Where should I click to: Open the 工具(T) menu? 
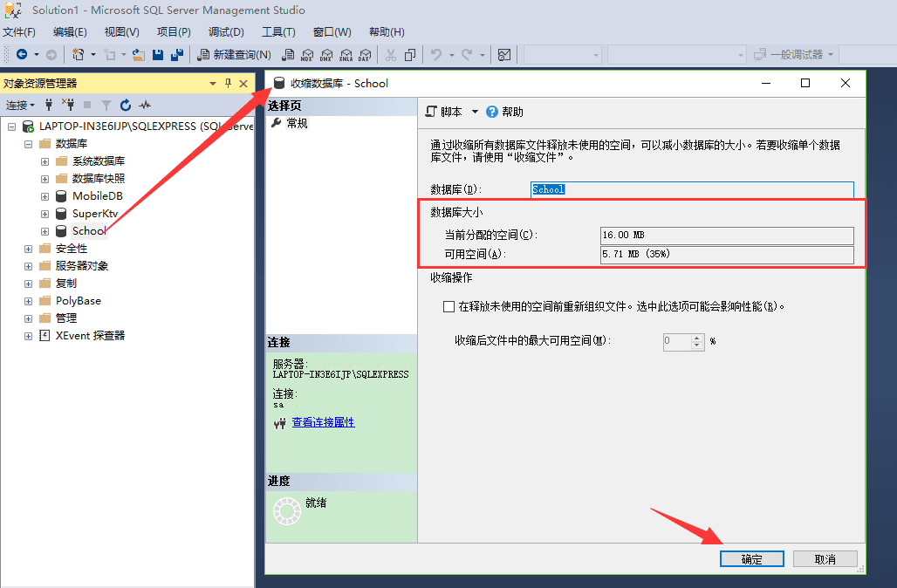pyautogui.click(x=278, y=32)
